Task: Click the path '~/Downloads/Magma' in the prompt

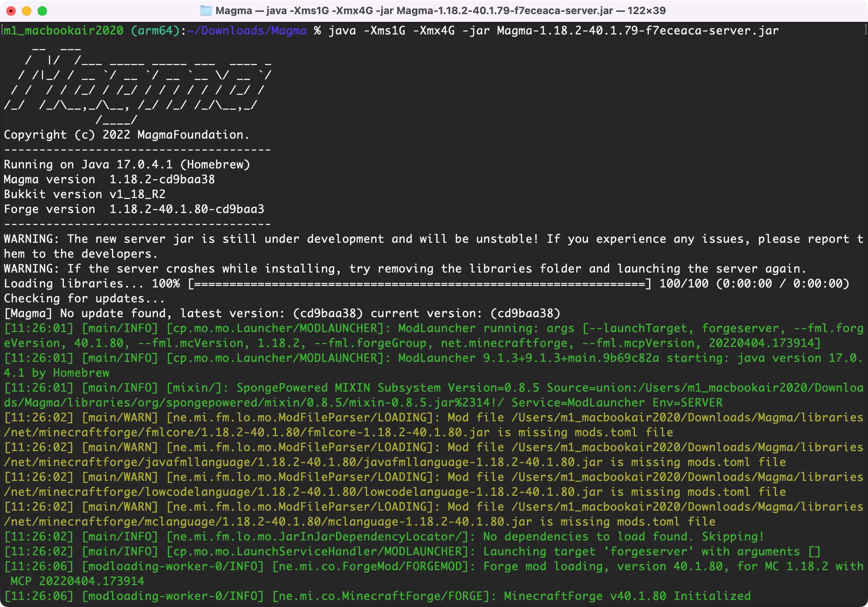Action: [247, 31]
